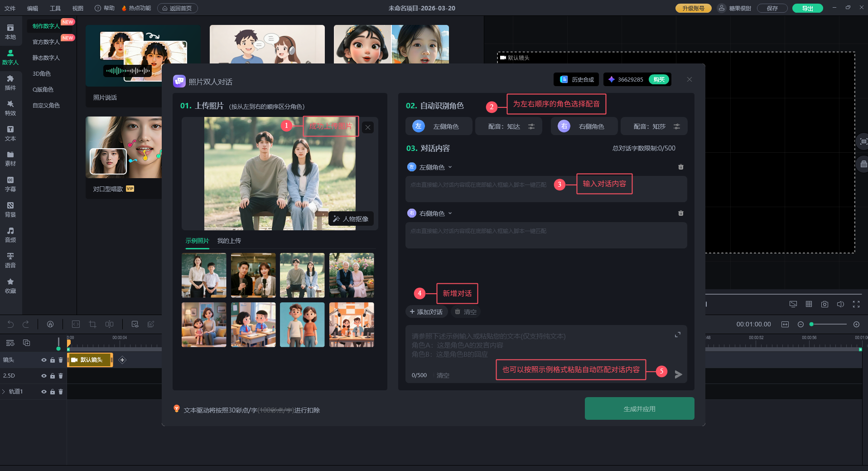Lock the 2.5D track
Screen dimensions: 868x471
(x=53, y=376)
